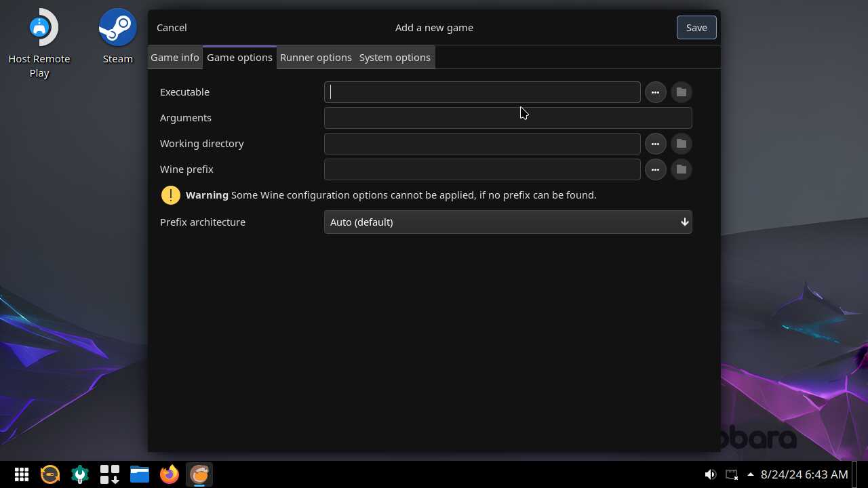Open the green gear wrench taskbar icon
The width and height of the screenshot is (868, 488).
coord(80,474)
